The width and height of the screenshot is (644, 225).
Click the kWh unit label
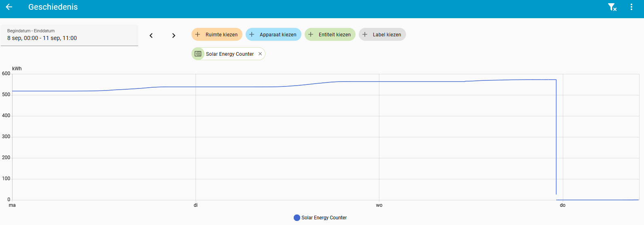tap(17, 69)
